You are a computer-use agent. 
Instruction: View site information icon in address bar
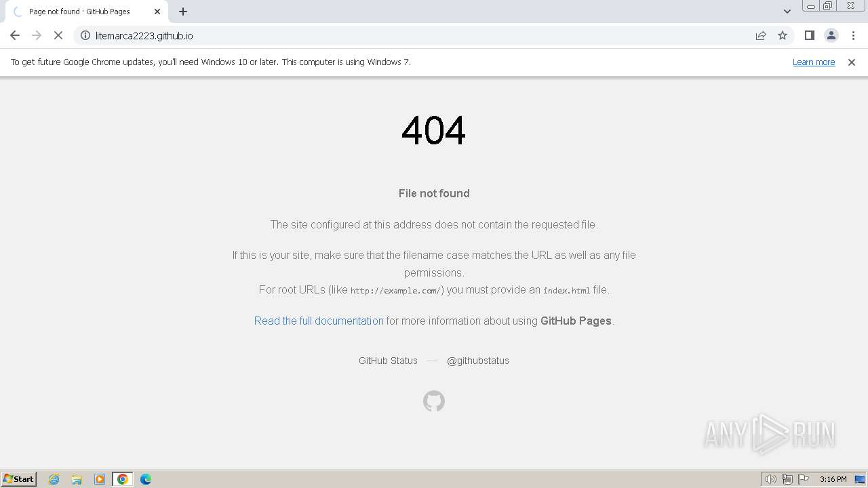tap(85, 35)
